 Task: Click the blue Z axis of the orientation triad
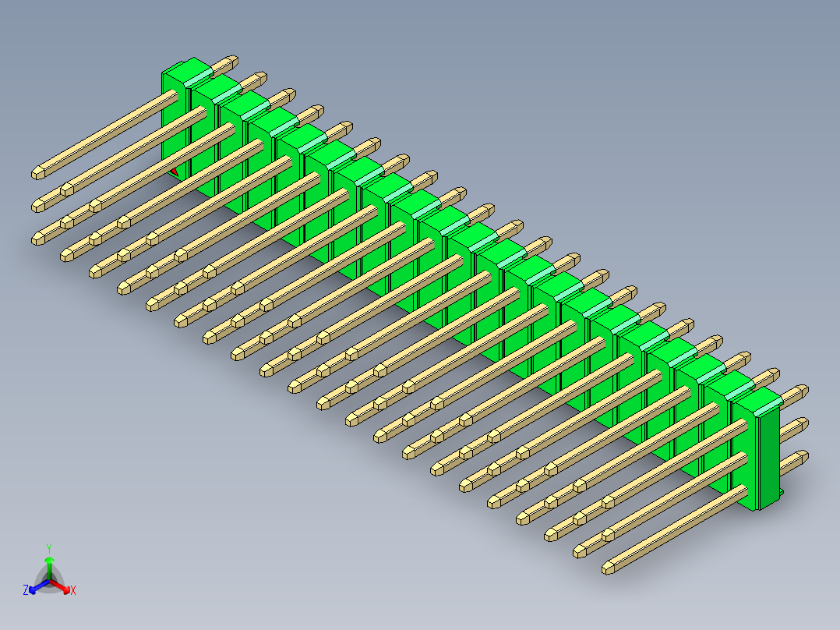pyautogui.click(x=39, y=586)
